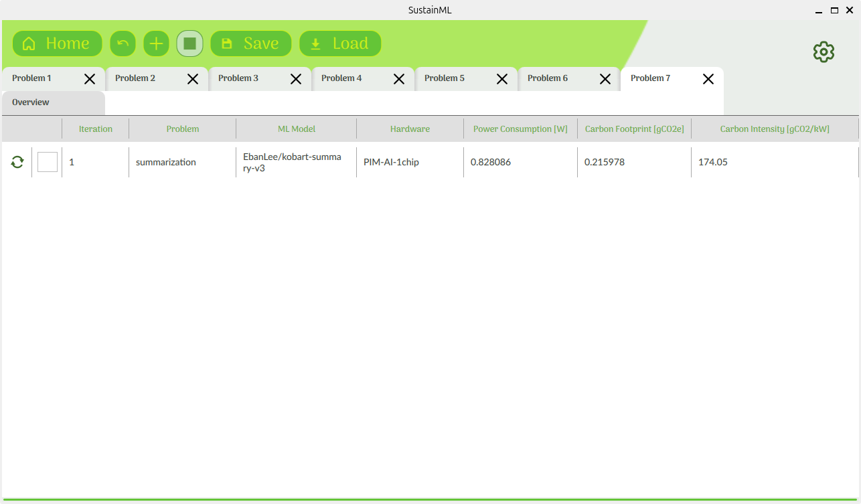
Task: Close the Problem 4 tab
Action: pyautogui.click(x=399, y=79)
